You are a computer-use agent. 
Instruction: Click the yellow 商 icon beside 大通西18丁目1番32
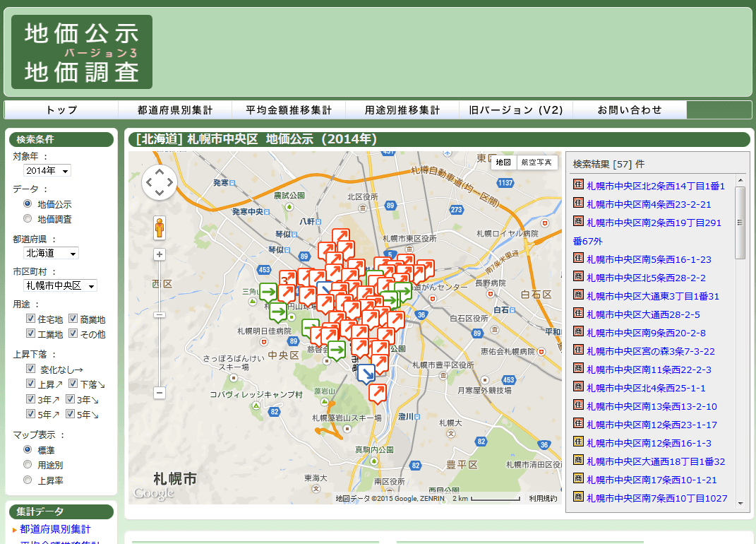pos(578,459)
